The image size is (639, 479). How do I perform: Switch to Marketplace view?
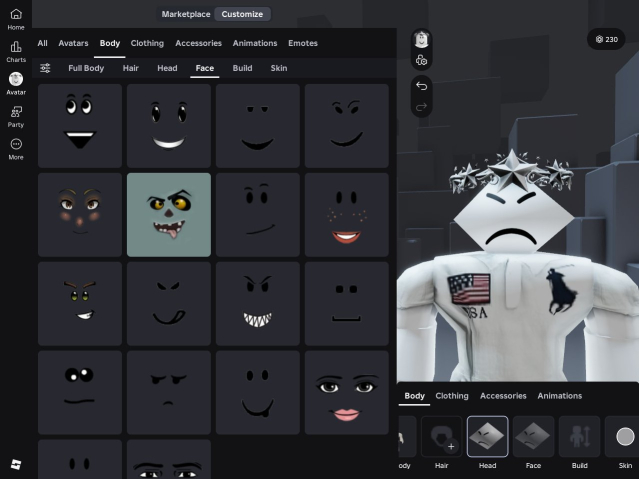point(186,14)
